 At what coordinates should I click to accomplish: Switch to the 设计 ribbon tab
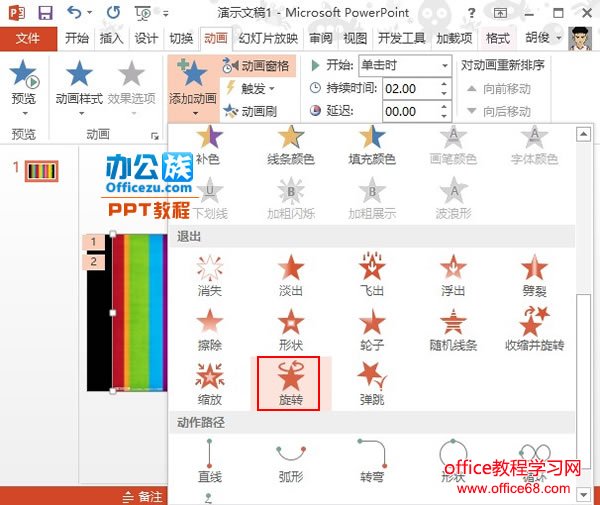coord(146,38)
